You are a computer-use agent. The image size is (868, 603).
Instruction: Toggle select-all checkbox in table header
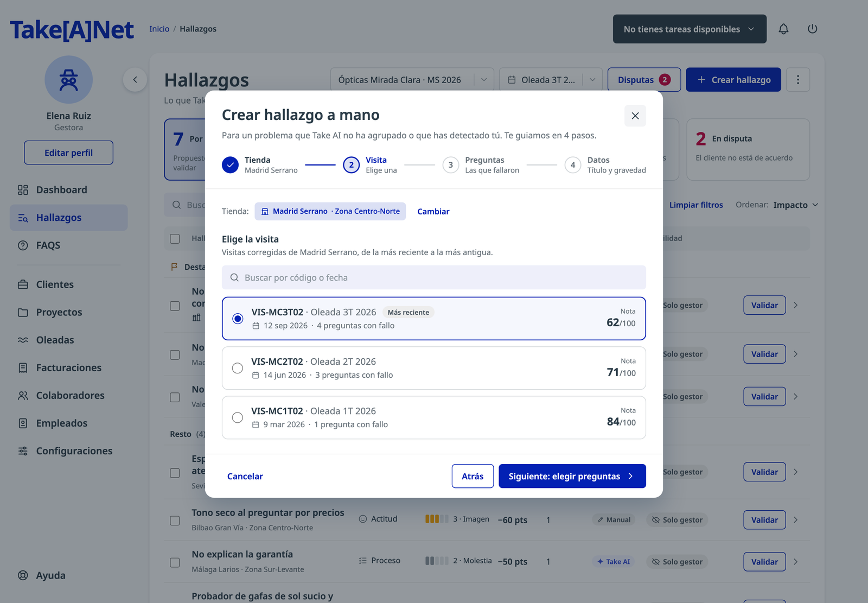click(x=175, y=239)
